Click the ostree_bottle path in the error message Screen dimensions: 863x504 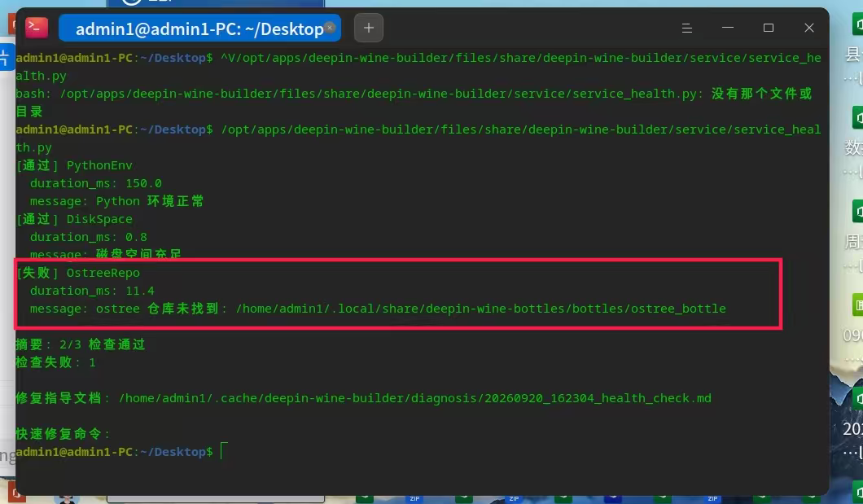(481, 309)
